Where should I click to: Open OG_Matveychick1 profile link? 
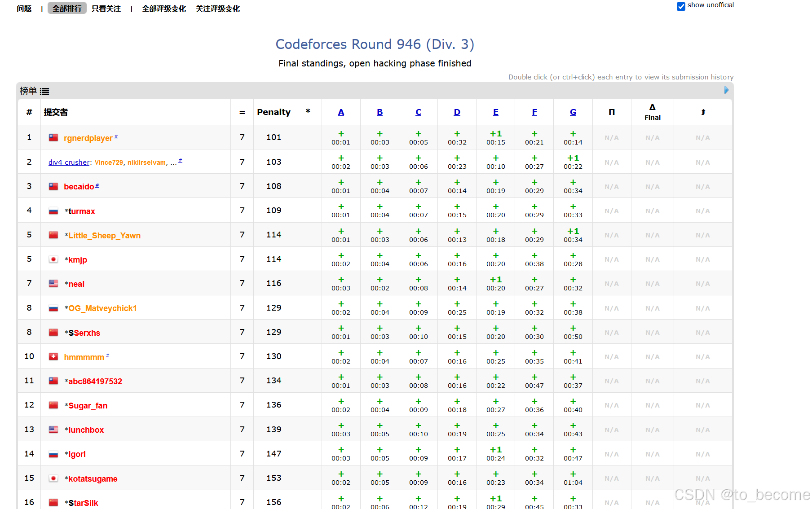tap(102, 308)
